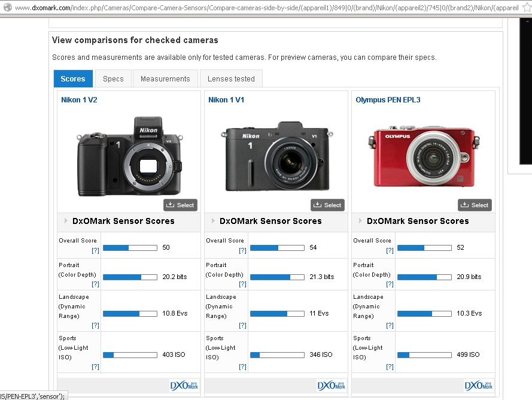Open the Olympus PEN EPL3 title link
This screenshot has width=532, height=400.
(388, 100)
